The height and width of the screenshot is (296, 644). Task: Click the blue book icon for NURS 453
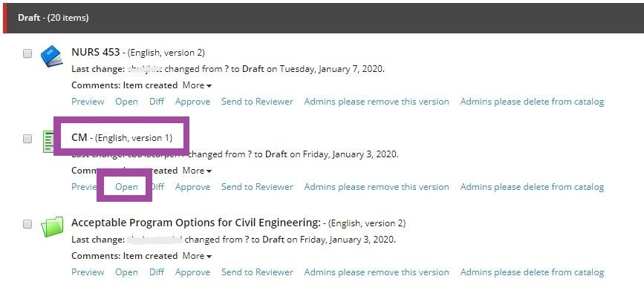pos(52,56)
